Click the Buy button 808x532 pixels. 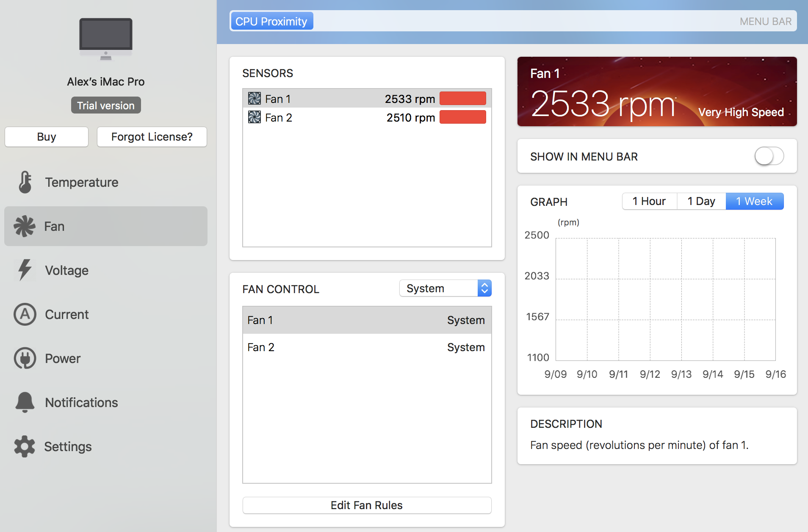(47, 137)
